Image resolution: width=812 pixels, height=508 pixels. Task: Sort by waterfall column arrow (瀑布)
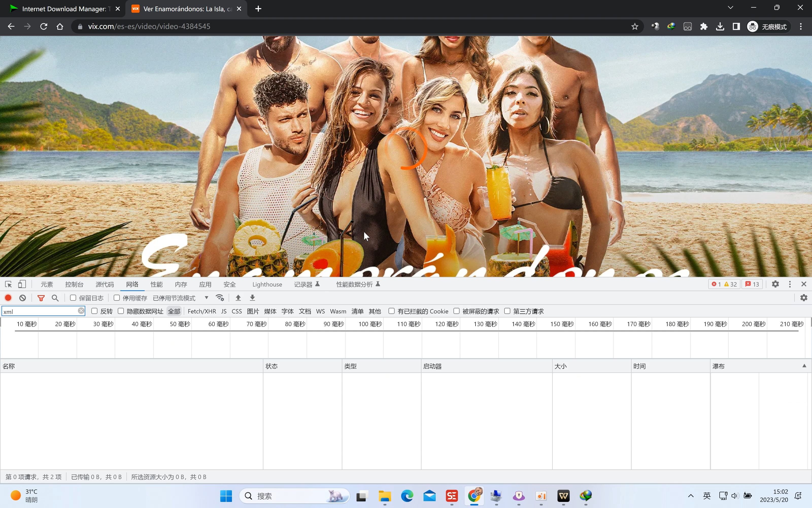point(804,366)
